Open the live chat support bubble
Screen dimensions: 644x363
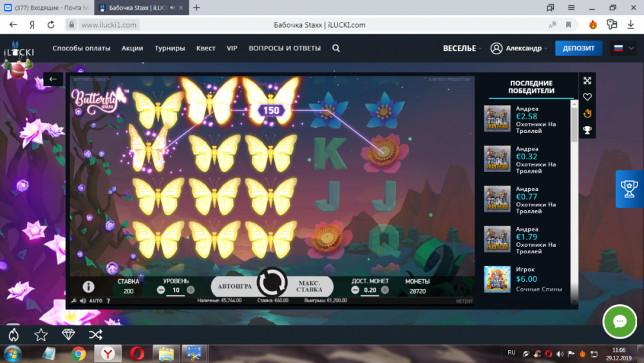(x=620, y=322)
